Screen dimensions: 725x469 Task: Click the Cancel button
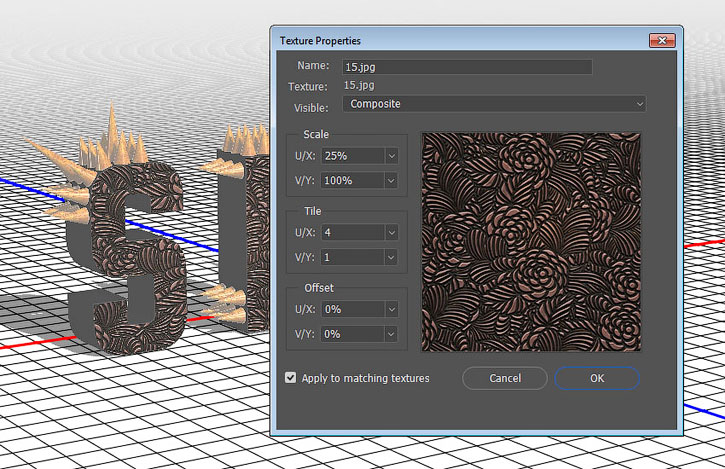tap(505, 378)
